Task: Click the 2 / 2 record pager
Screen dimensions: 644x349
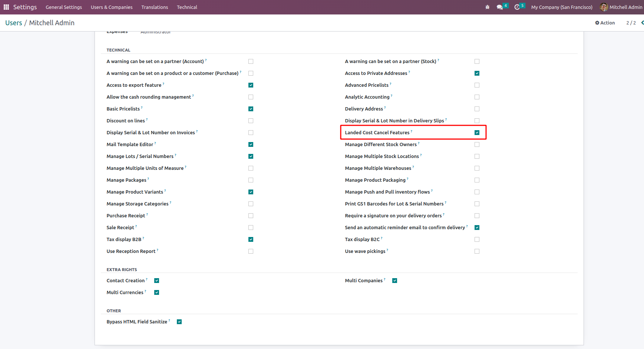Action: coord(631,23)
